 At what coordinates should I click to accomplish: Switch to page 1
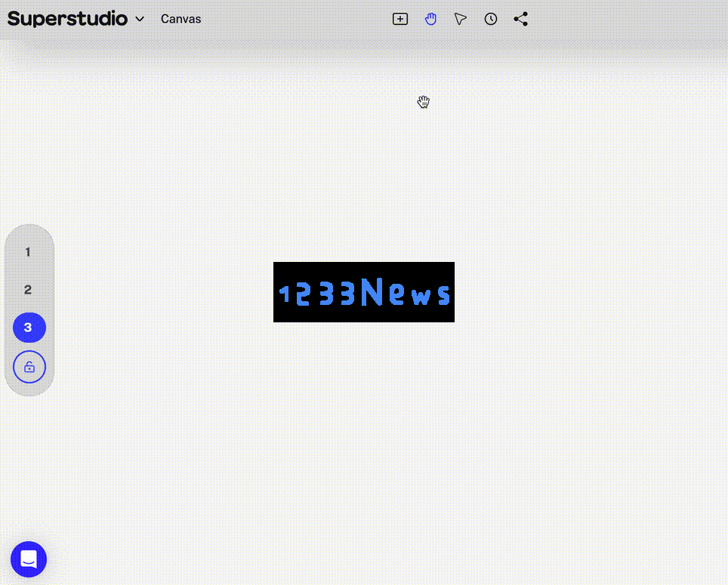pos(28,252)
